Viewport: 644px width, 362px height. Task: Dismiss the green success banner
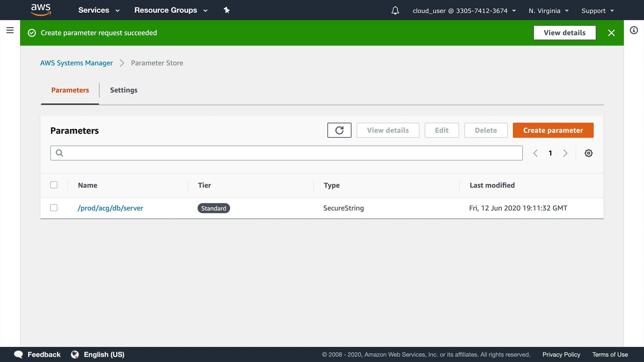[x=611, y=33]
